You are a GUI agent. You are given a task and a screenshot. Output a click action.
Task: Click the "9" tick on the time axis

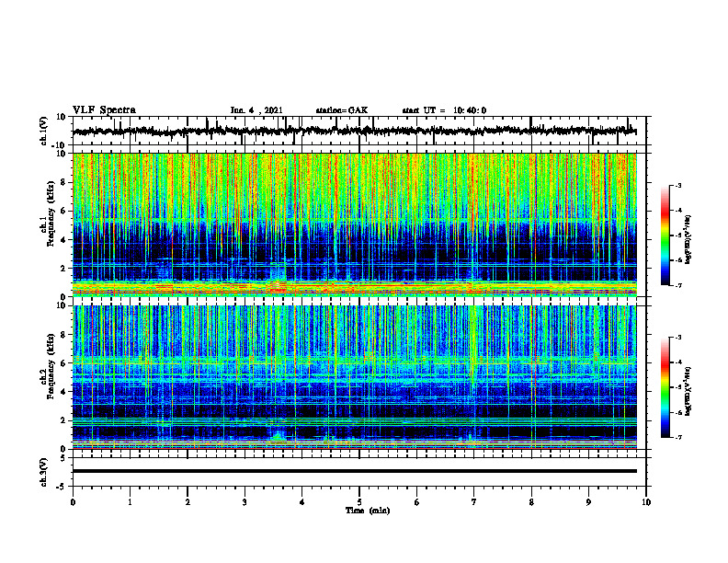coord(588,502)
